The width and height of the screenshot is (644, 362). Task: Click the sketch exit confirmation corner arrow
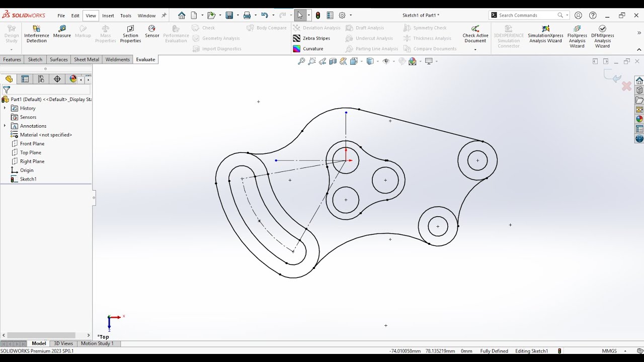[x=612, y=76]
